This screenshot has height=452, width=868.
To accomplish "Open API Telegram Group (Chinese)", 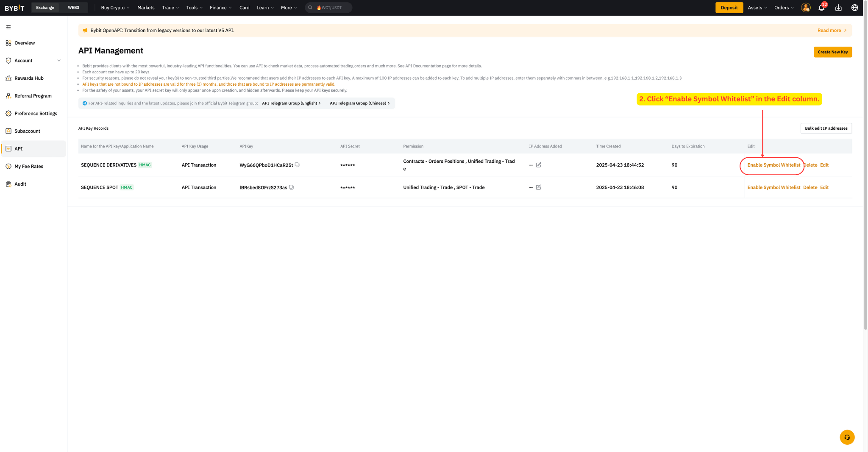I will [x=359, y=103].
